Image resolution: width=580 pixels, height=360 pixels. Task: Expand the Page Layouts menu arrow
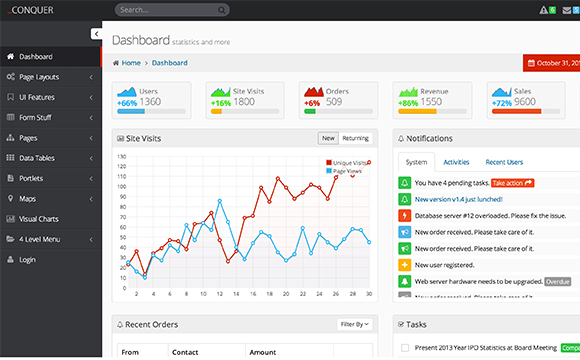click(91, 77)
